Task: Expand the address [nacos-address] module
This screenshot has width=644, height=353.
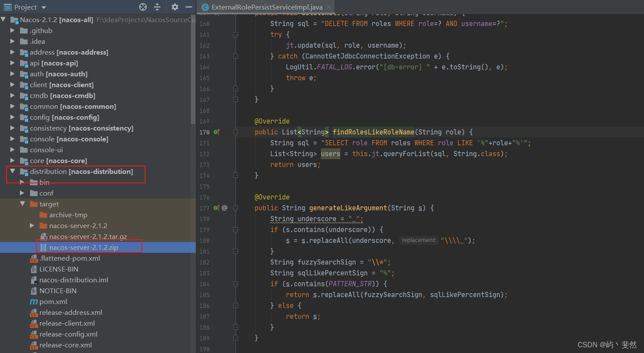Action: coord(13,52)
